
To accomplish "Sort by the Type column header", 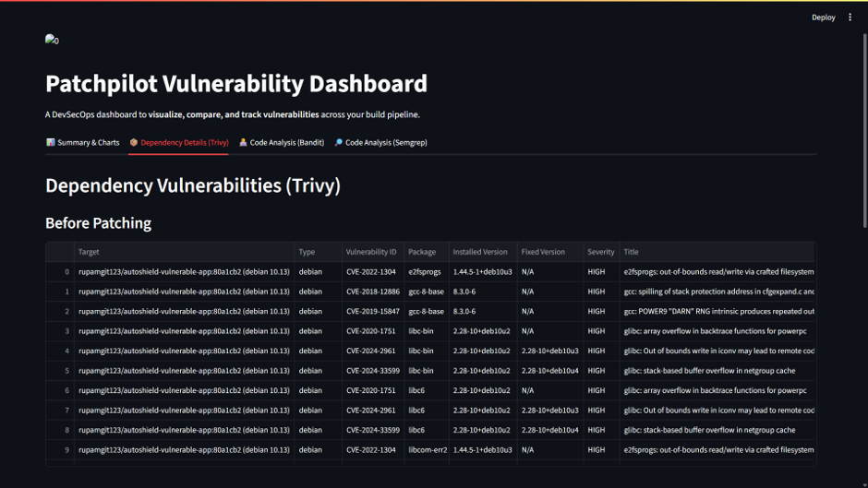I will pos(319,252).
